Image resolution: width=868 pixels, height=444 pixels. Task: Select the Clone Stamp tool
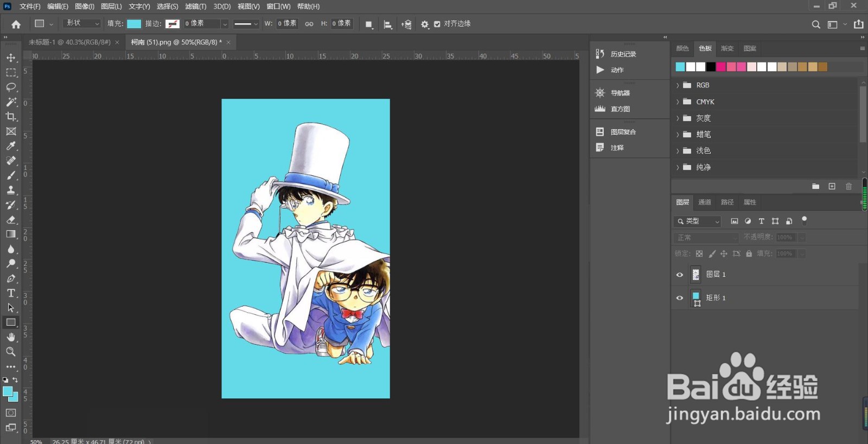coord(11,190)
